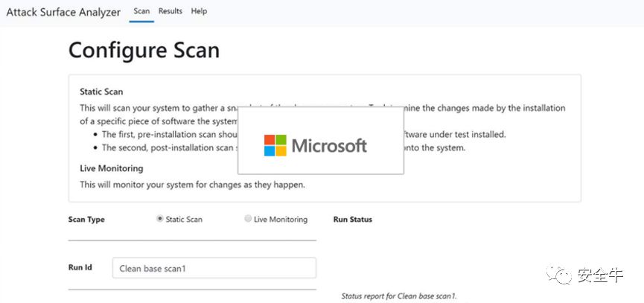Click the 'Status report for Clean base scan1' text
This screenshot has height=303, width=644.
tap(399, 296)
